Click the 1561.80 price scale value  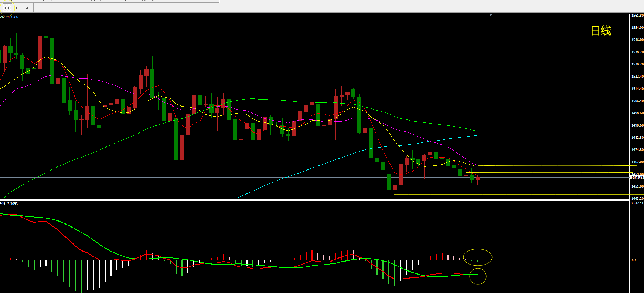[x=637, y=16]
